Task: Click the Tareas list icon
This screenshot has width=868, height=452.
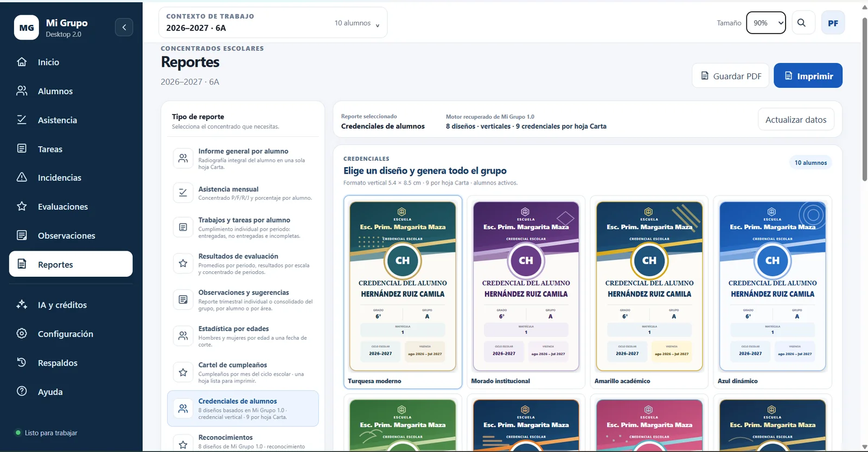Action: (x=22, y=149)
